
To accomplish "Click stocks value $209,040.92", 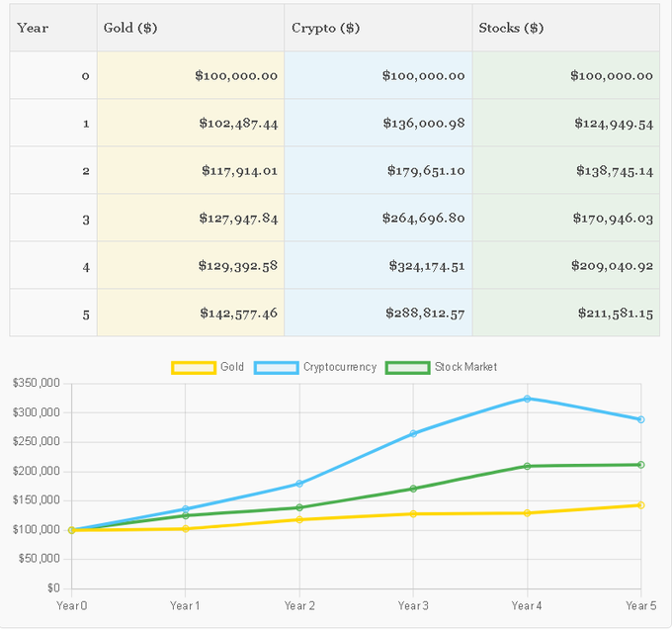I will [x=612, y=266].
